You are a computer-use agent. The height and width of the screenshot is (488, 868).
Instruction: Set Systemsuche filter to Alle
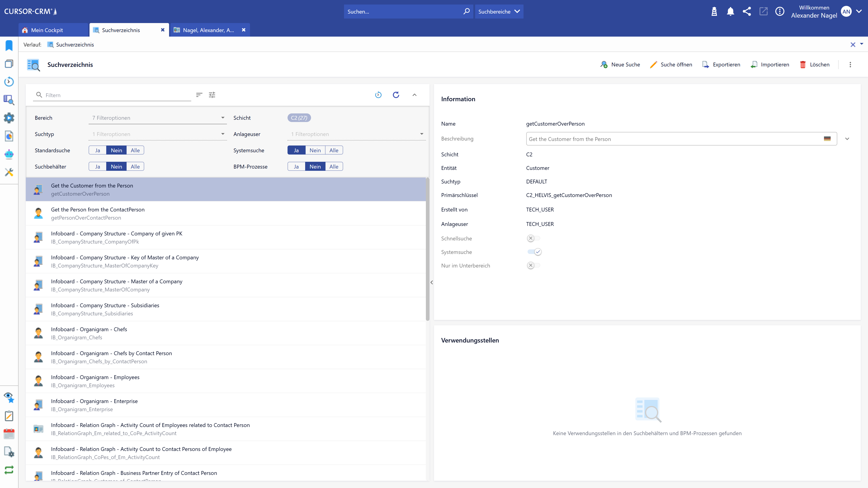coord(334,150)
